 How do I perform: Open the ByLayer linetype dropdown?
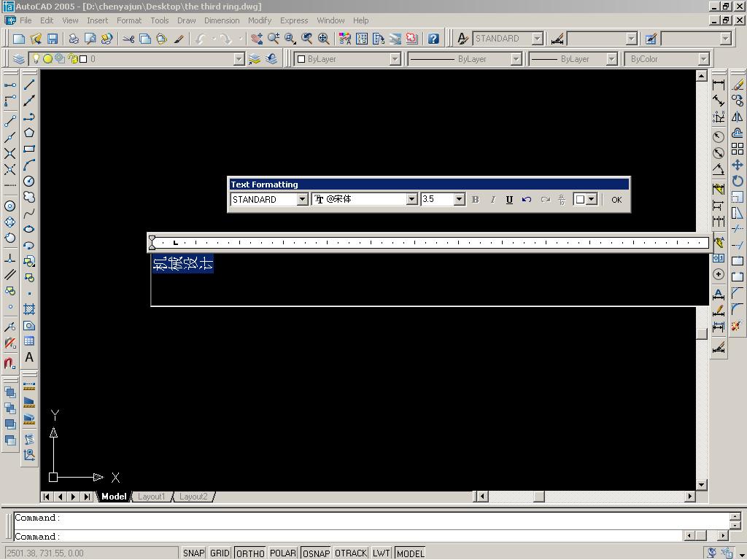pos(516,59)
